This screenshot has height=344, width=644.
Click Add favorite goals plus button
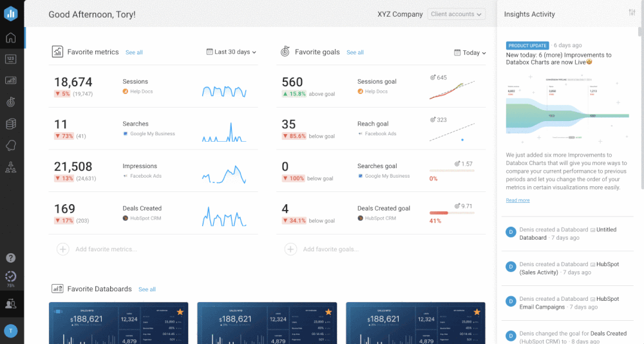click(x=290, y=249)
